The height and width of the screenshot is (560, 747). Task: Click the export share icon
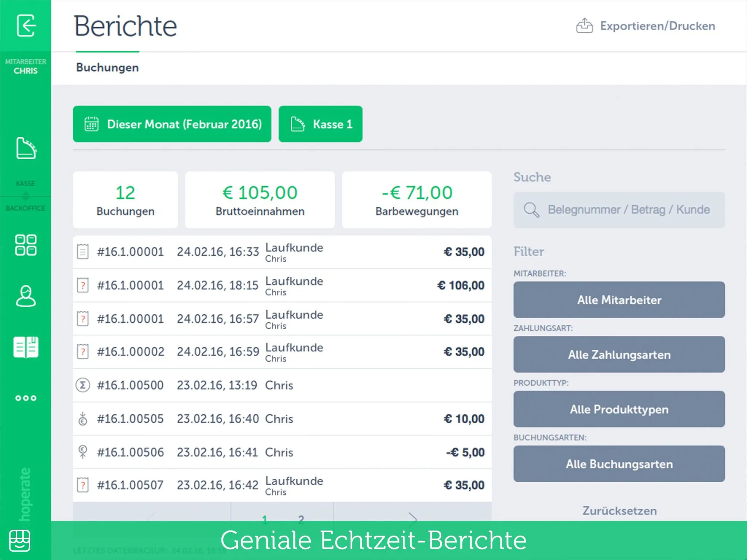point(584,26)
